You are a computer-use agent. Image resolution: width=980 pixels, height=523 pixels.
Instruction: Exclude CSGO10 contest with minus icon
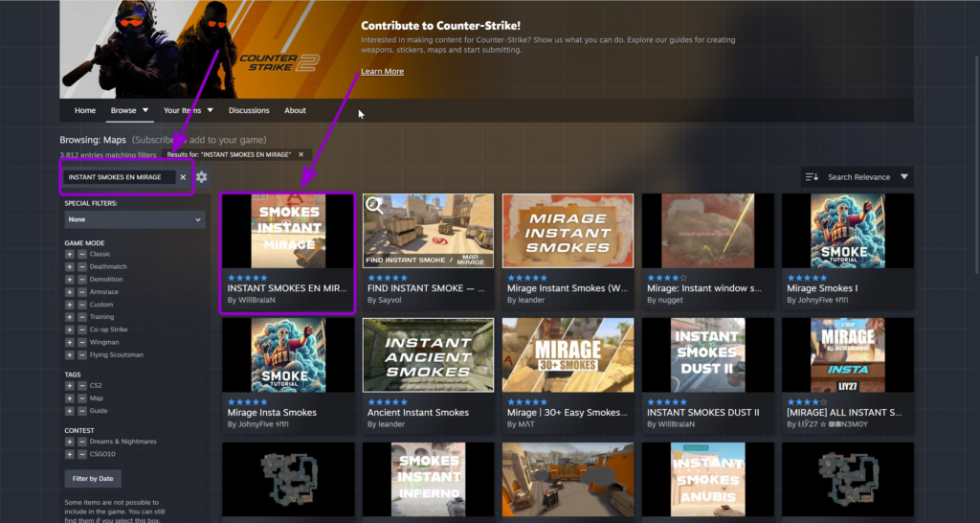tap(82, 454)
